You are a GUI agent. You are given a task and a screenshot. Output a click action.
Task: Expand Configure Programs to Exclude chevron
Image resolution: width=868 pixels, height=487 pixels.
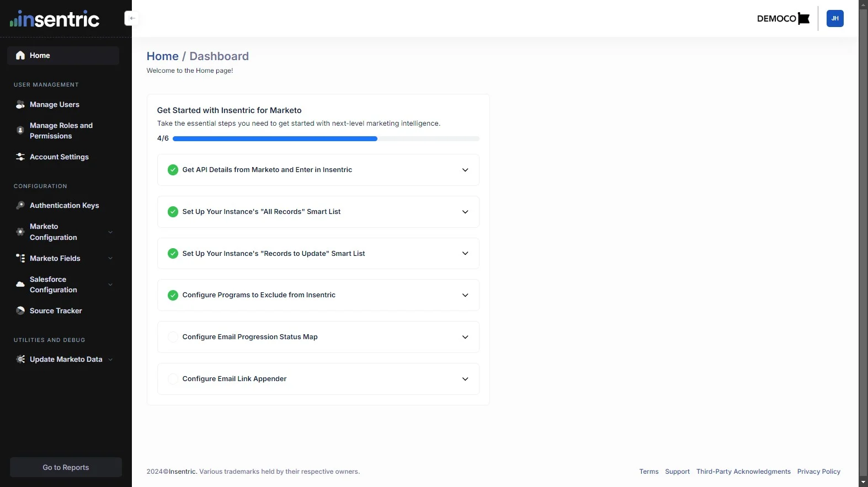[x=465, y=295]
